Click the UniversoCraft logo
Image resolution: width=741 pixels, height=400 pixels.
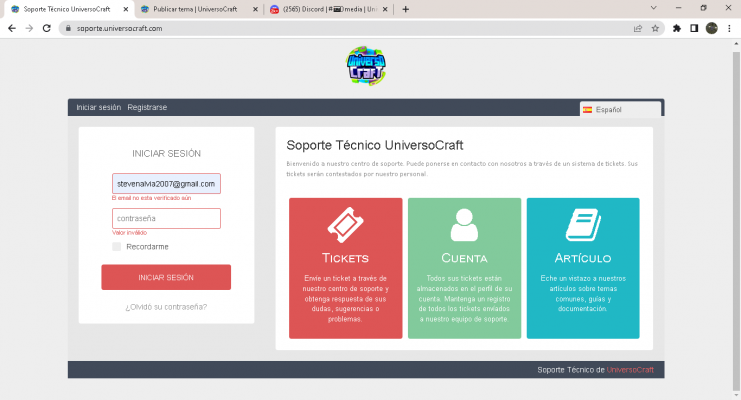pyautogui.click(x=366, y=66)
